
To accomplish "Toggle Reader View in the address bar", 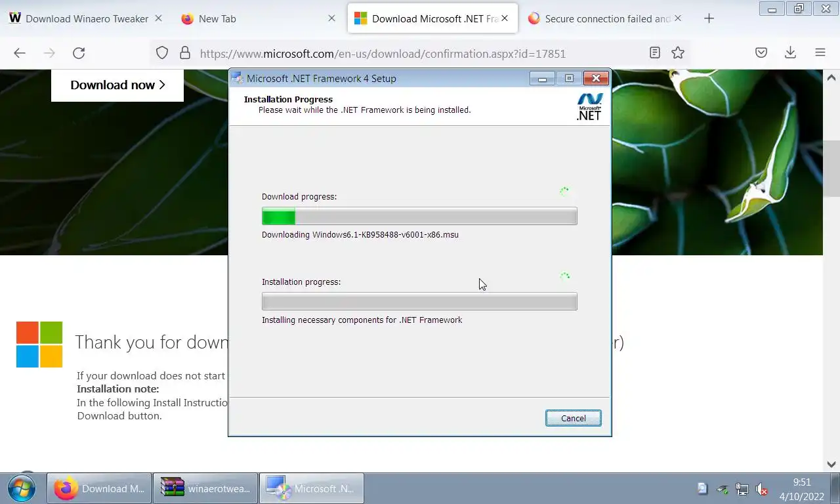I will coord(654,52).
